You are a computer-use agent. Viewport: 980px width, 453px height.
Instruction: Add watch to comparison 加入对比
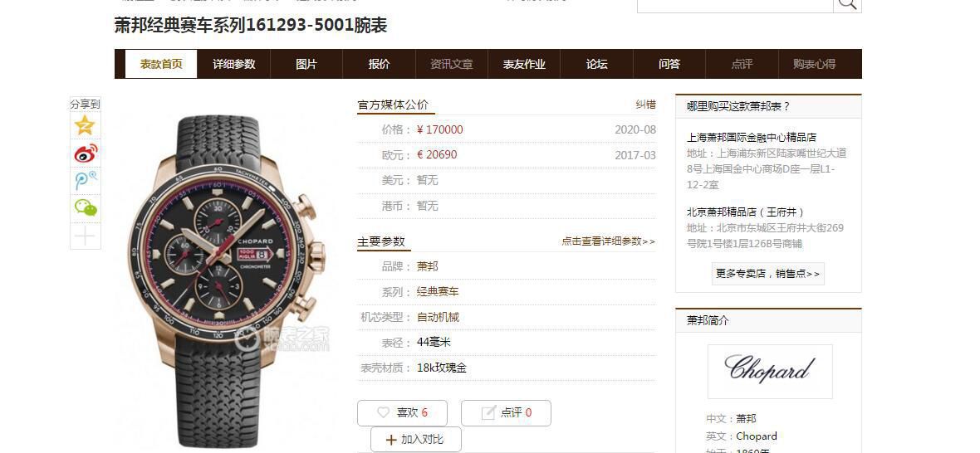coord(416,439)
